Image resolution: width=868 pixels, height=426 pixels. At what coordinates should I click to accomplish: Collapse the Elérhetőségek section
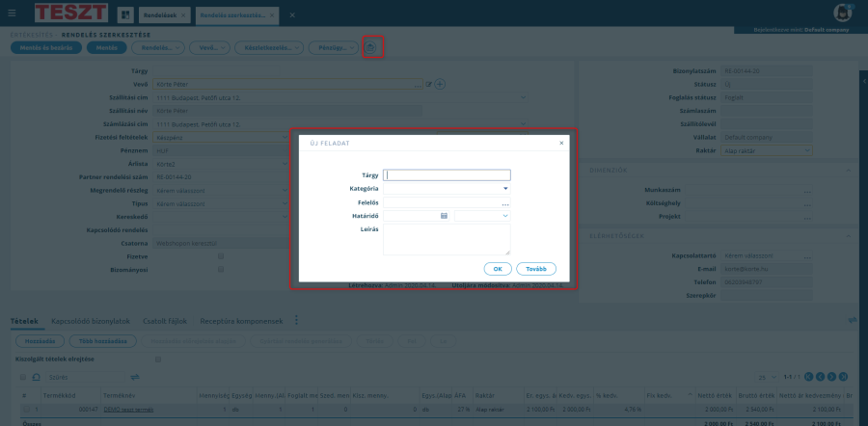(848, 236)
